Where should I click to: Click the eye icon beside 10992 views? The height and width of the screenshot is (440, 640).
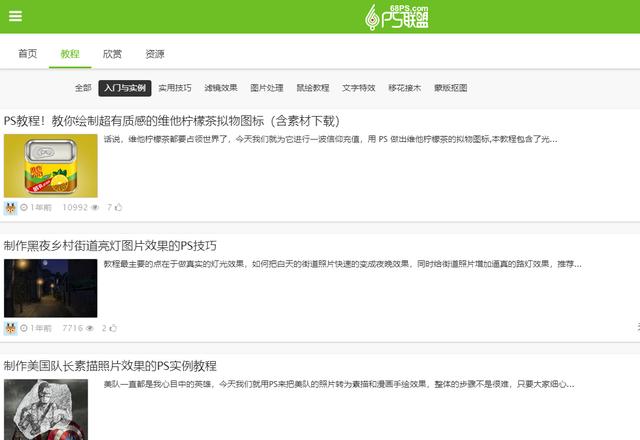tap(95, 207)
